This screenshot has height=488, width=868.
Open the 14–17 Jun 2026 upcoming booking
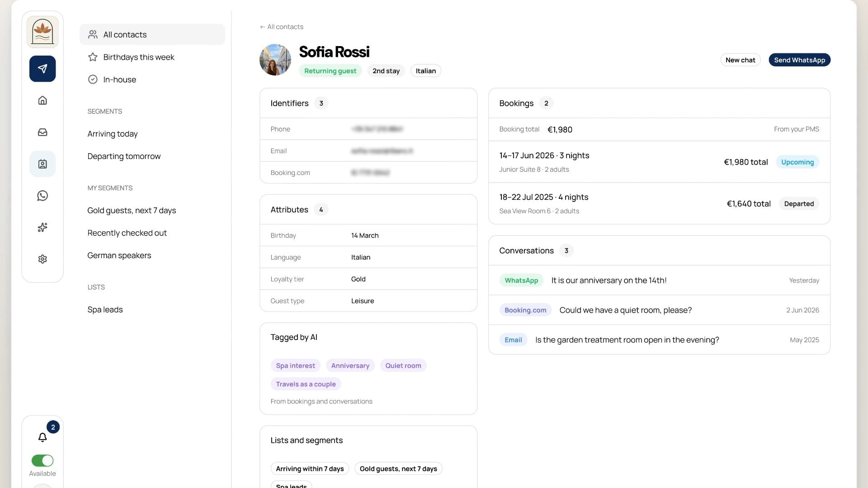coord(659,162)
